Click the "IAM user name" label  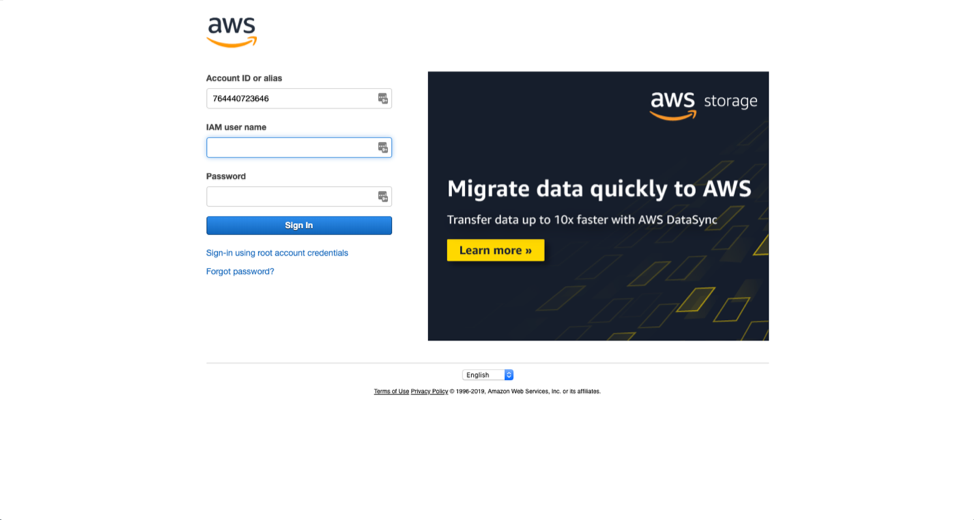pyautogui.click(x=236, y=127)
